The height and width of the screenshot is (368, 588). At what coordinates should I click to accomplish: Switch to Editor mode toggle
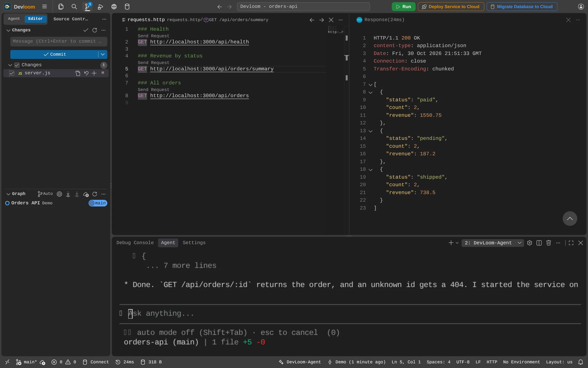(x=36, y=19)
